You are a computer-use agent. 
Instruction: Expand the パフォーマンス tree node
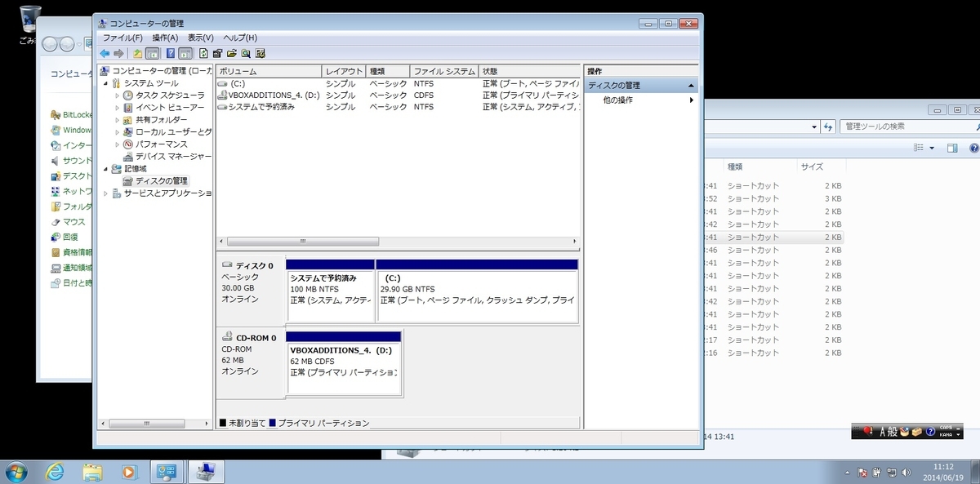tap(117, 144)
